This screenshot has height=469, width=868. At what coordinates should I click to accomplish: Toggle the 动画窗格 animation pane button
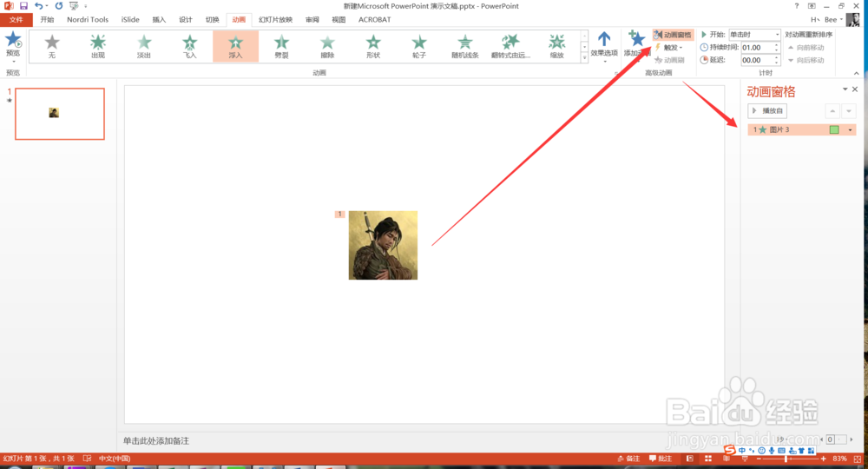click(x=673, y=35)
